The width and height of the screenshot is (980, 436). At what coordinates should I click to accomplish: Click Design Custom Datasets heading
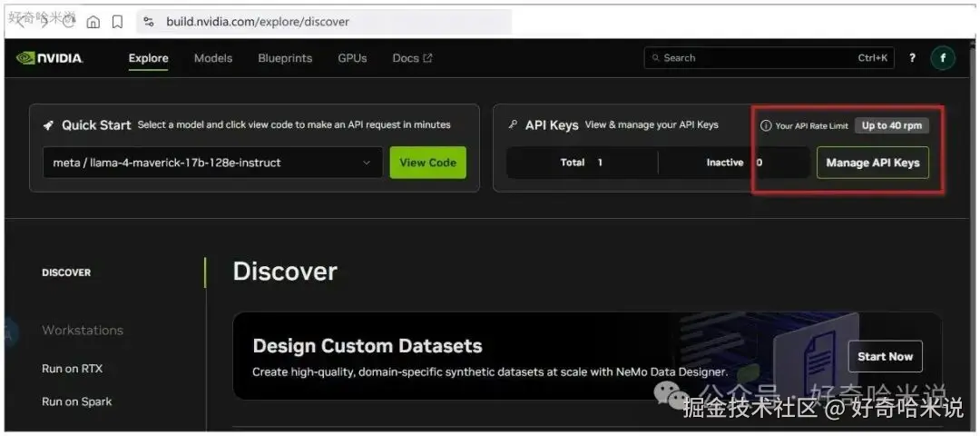(x=367, y=346)
